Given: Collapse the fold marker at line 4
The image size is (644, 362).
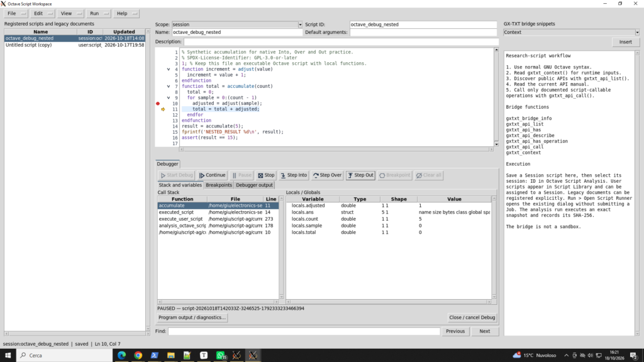Looking at the screenshot, I should 169,69.
